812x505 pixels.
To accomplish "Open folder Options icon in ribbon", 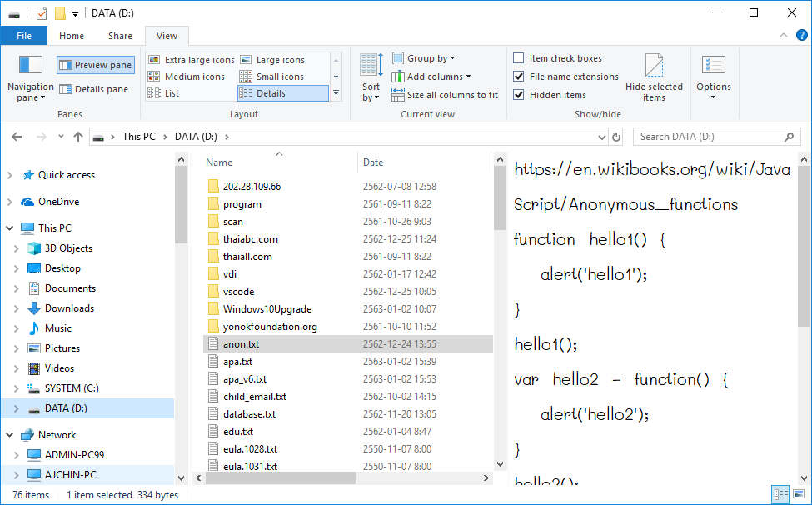I will tap(713, 67).
